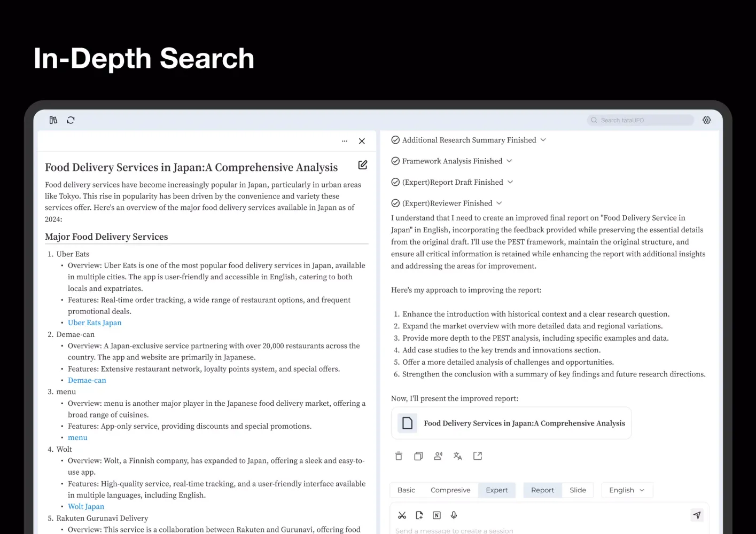756x534 pixels.
Task: Switch to the Slide tab
Action: coord(578,490)
